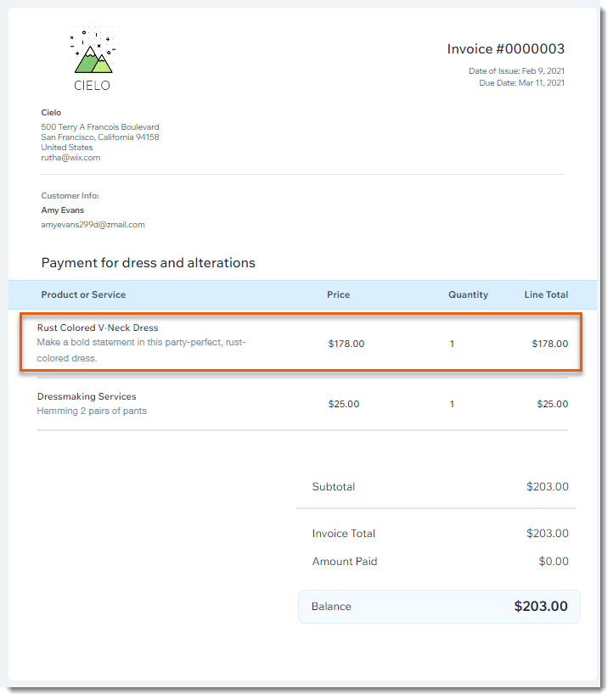613x700 pixels.
Task: Click the customer name Amy Evans
Action: point(63,210)
